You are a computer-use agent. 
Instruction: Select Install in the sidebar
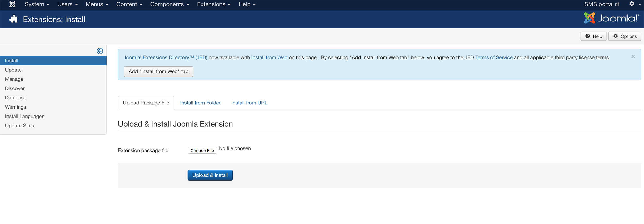[x=53, y=61]
